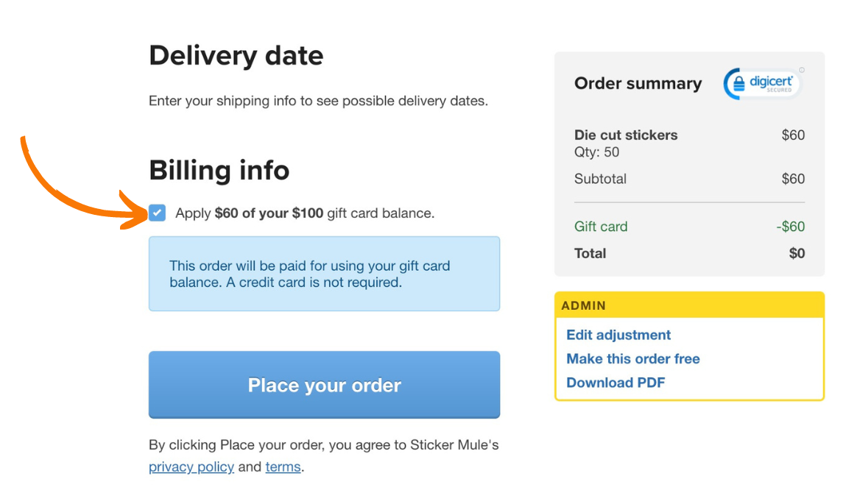The height and width of the screenshot is (504, 857).
Task: Select the Die cut stickers line item
Action: click(626, 135)
